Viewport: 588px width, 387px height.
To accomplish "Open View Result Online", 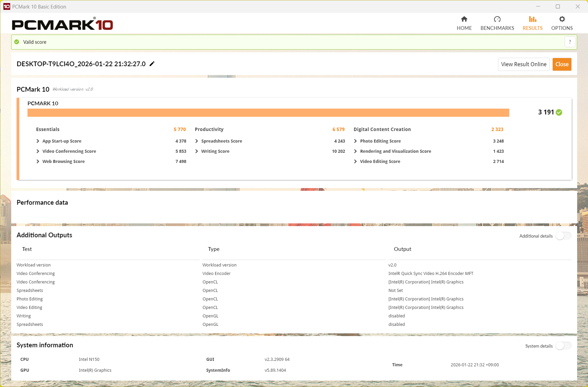I will click(524, 64).
